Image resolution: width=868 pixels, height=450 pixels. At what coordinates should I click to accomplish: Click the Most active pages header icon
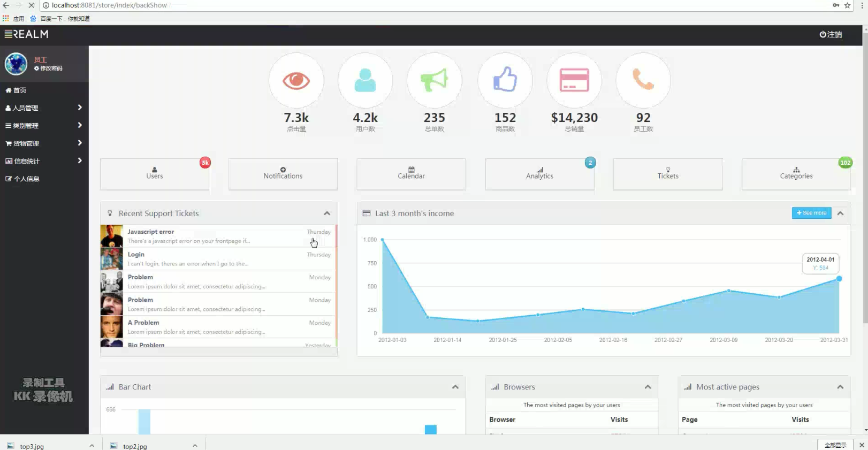coord(688,387)
